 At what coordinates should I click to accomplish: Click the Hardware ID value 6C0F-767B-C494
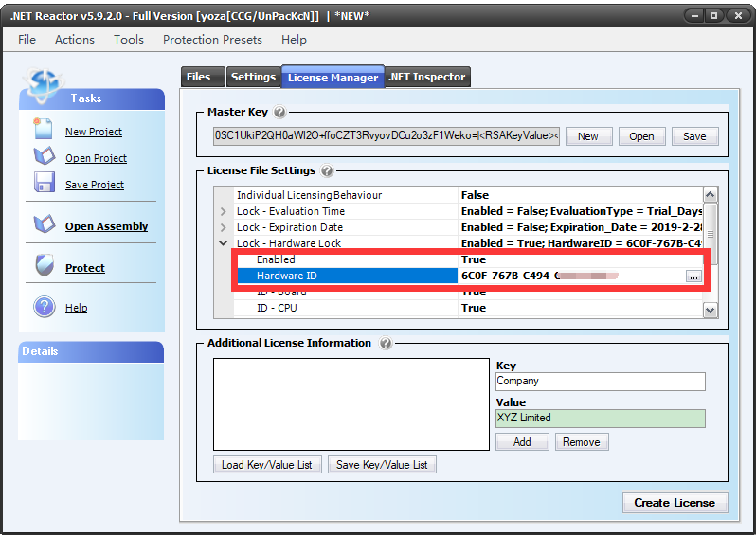[x=510, y=276]
